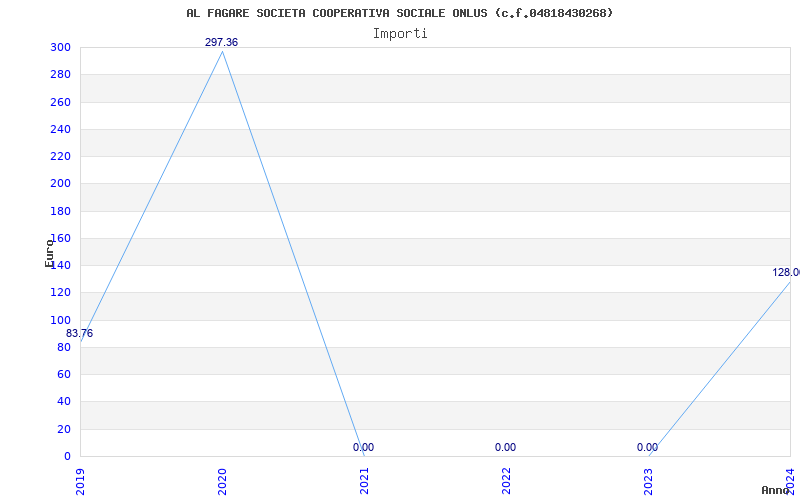Click the 2022 x-axis year label
The width and height of the screenshot is (800, 500).
[x=506, y=482]
